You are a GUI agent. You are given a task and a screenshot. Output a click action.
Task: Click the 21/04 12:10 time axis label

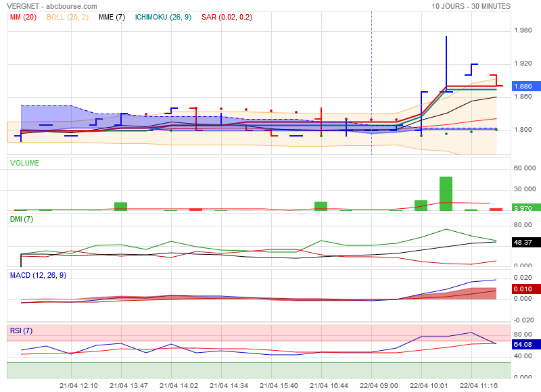[x=78, y=385]
